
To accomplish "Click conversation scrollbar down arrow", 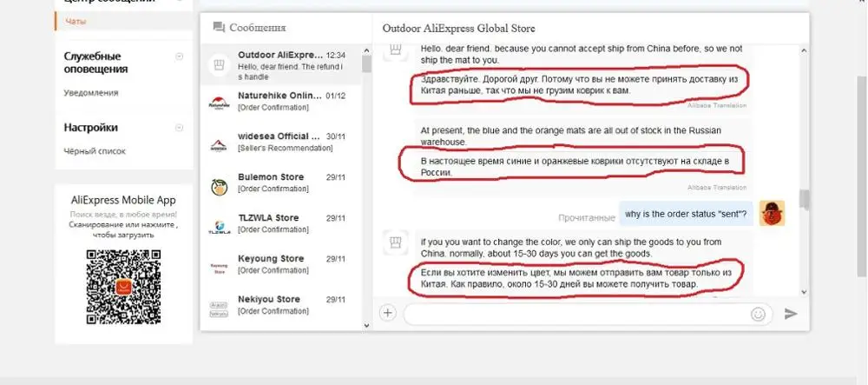I will click(804, 292).
